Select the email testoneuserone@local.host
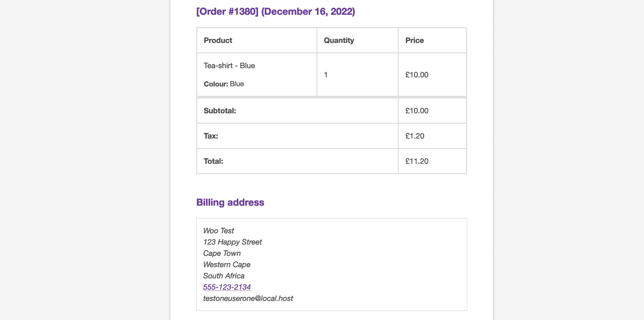 248,298
